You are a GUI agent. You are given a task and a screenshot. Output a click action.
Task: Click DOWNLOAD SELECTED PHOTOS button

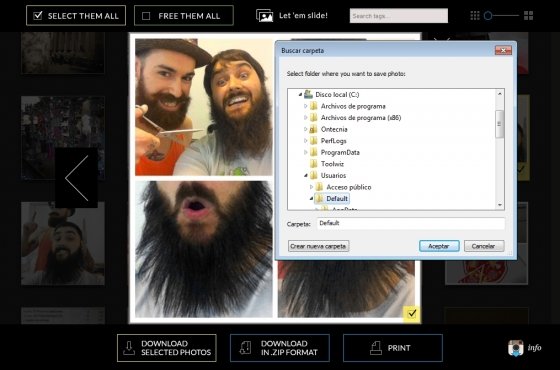(x=167, y=348)
